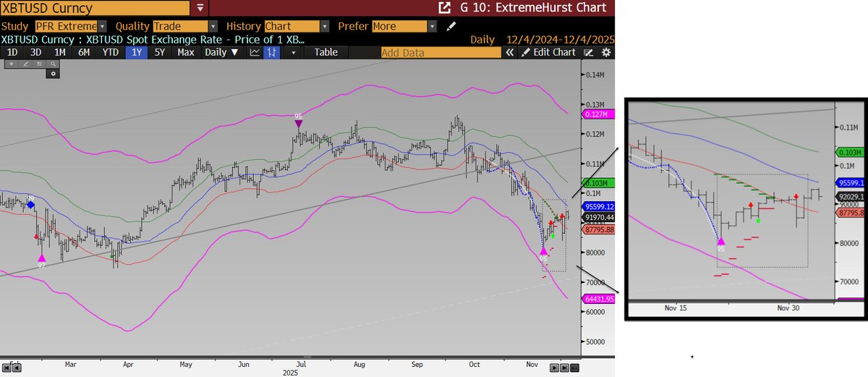Click the 0.127M magenta price label

pyautogui.click(x=600, y=114)
